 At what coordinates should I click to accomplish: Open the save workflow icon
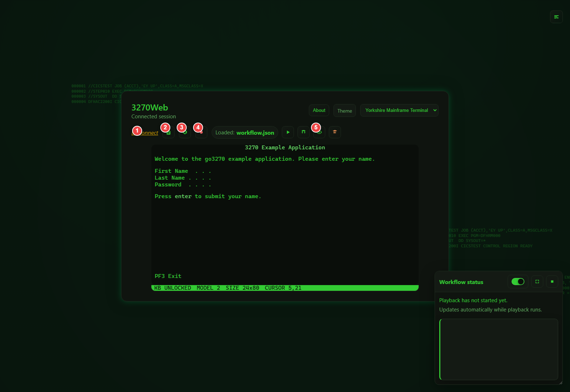(169, 132)
